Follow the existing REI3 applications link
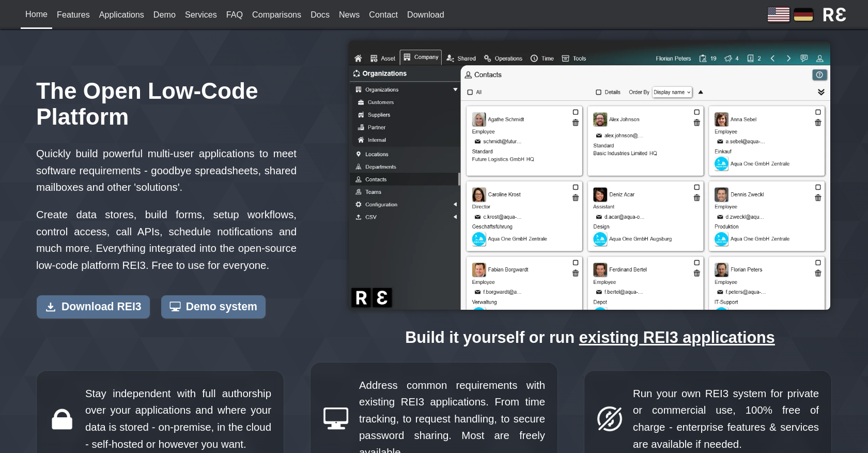This screenshot has height=453, width=868. pyautogui.click(x=677, y=337)
